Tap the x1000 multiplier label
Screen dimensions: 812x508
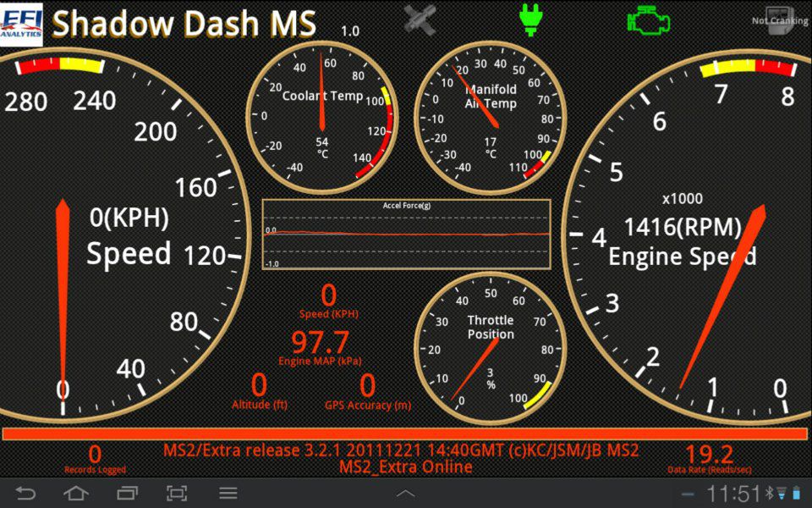click(683, 198)
